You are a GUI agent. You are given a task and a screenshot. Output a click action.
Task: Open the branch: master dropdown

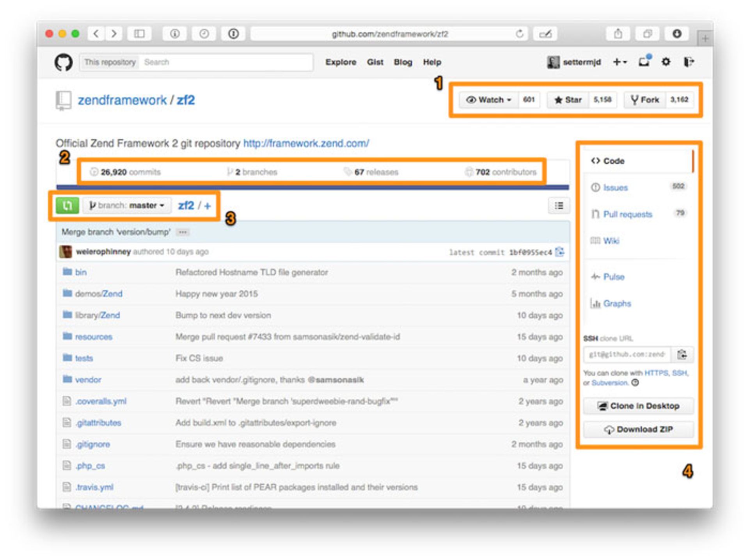127,205
